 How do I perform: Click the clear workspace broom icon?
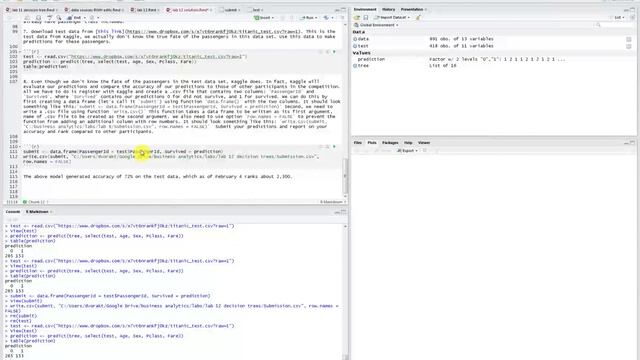pyautogui.click(x=418, y=18)
